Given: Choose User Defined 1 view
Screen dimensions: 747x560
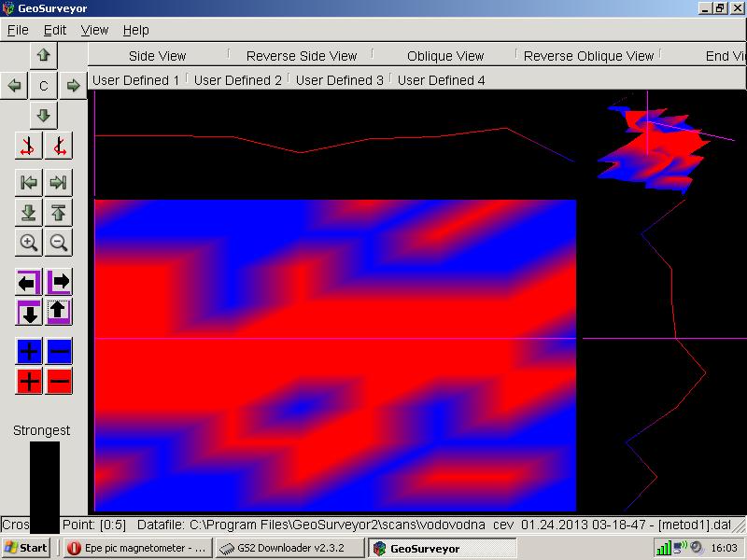Looking at the screenshot, I should [x=135, y=80].
